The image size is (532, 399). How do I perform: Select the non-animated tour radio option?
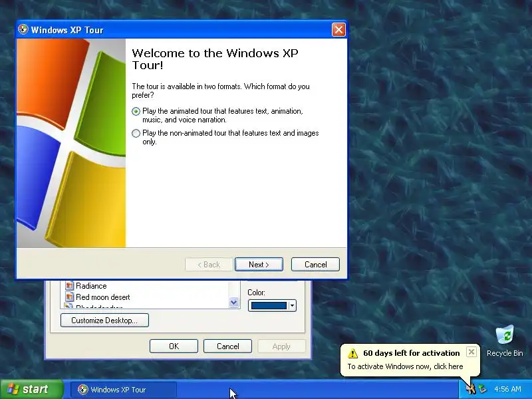[x=136, y=134]
